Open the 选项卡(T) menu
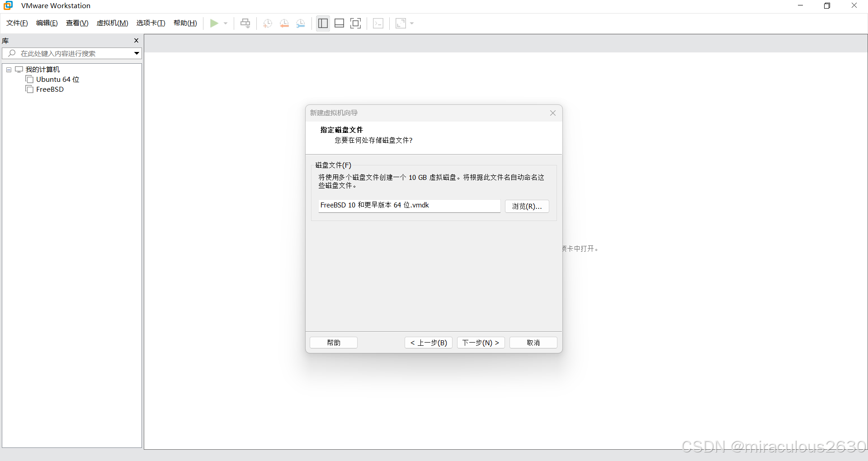Image resolution: width=868 pixels, height=461 pixels. pos(151,23)
